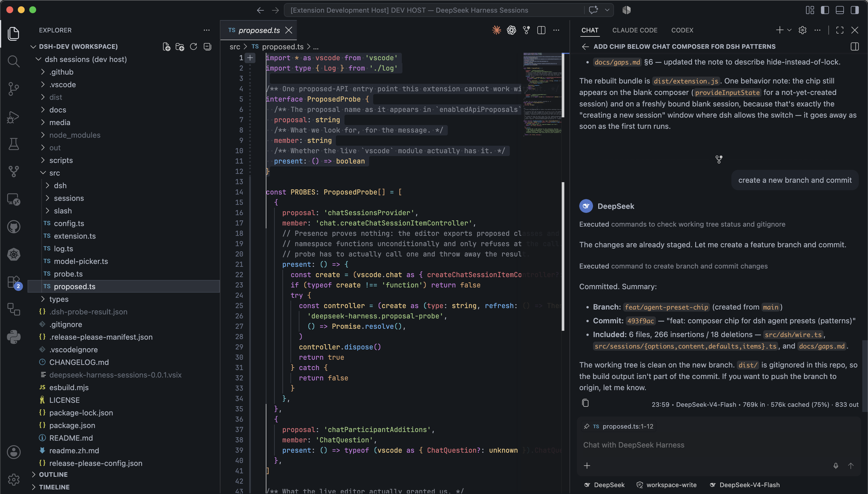
Task: Open package.json in the file tree
Action: (x=124, y=425)
